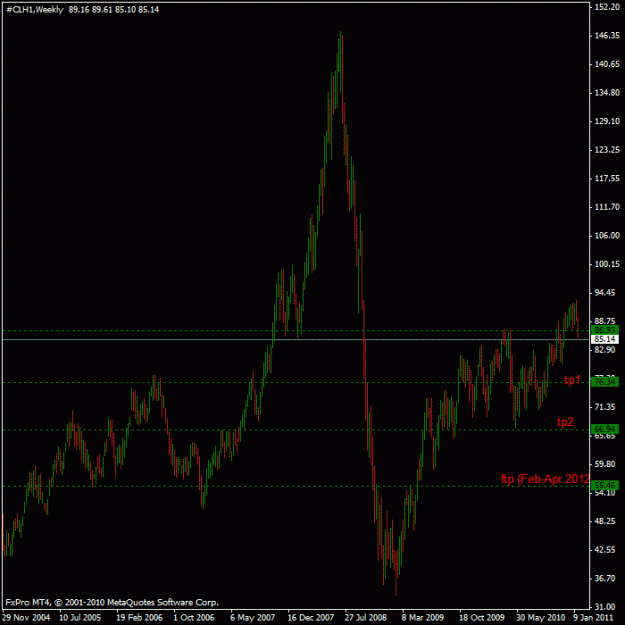Click the 9 Jan 2011 date label

coord(593,618)
